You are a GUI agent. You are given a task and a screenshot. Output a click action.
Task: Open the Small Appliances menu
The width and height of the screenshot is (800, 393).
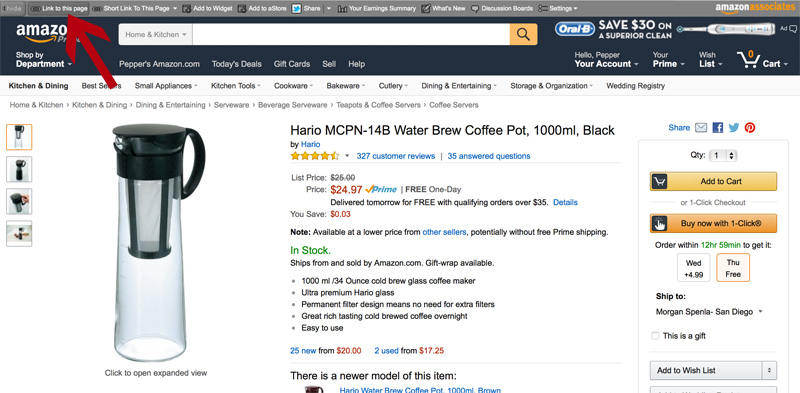pos(166,86)
